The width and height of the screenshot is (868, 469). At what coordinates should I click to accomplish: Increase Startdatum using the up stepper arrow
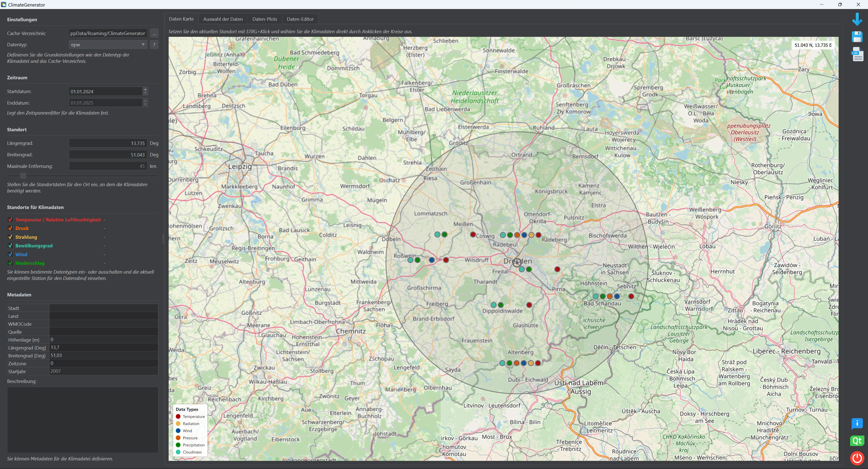tap(145, 89)
